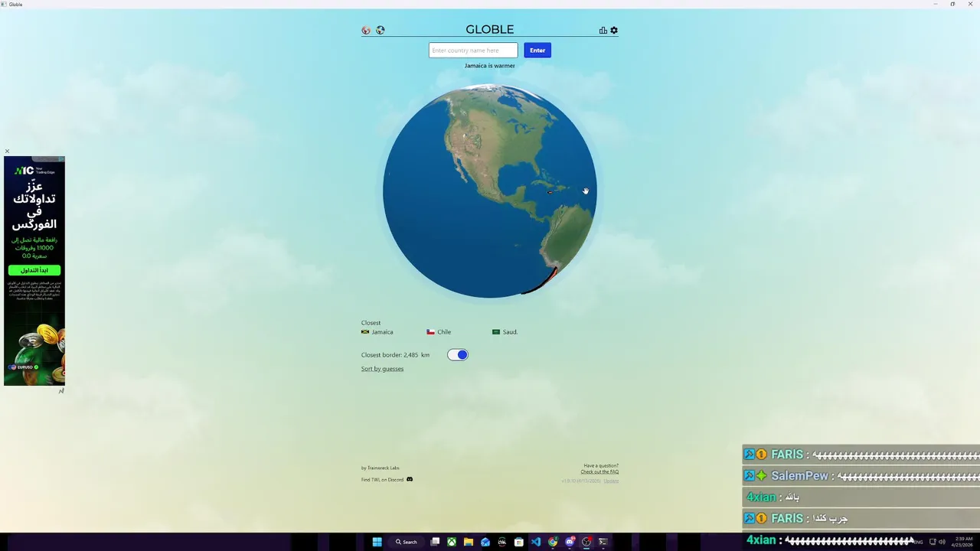Select Jamaica in the guesses list
This screenshot has height=551, width=980.
pos(382,332)
